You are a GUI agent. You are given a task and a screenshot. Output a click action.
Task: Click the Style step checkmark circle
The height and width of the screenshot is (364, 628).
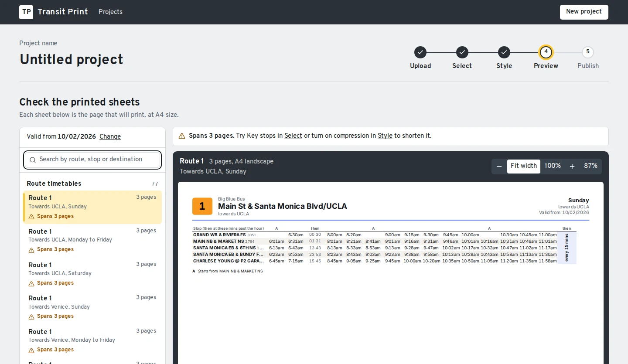(504, 52)
